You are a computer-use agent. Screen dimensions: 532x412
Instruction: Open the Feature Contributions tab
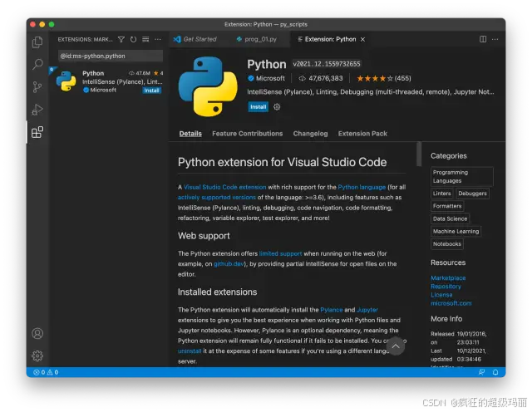(248, 134)
